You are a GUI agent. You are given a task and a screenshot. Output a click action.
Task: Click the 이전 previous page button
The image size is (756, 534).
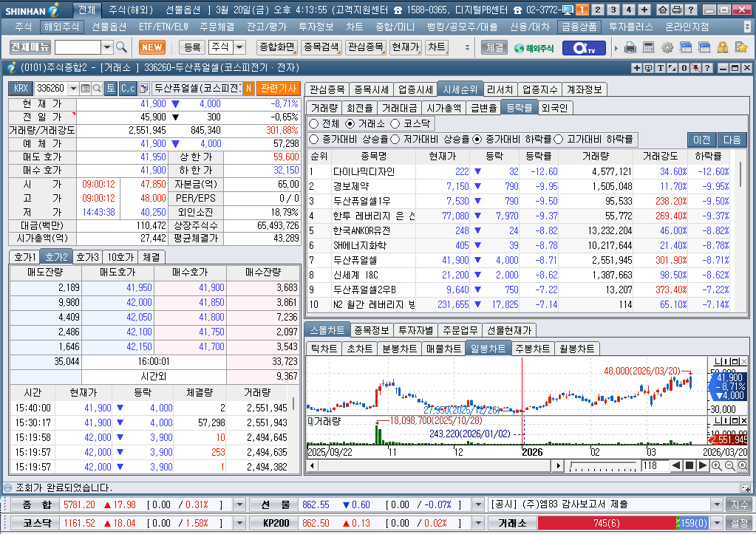coord(702,140)
